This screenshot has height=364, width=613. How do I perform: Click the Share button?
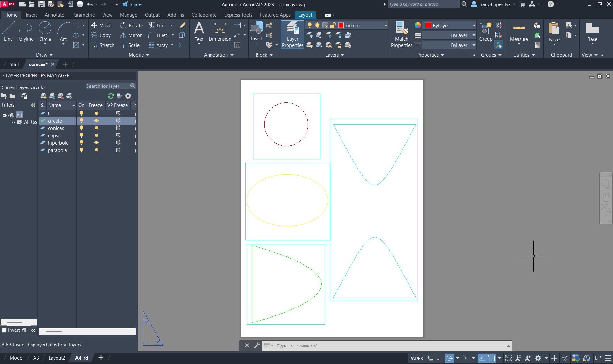click(x=132, y=4)
